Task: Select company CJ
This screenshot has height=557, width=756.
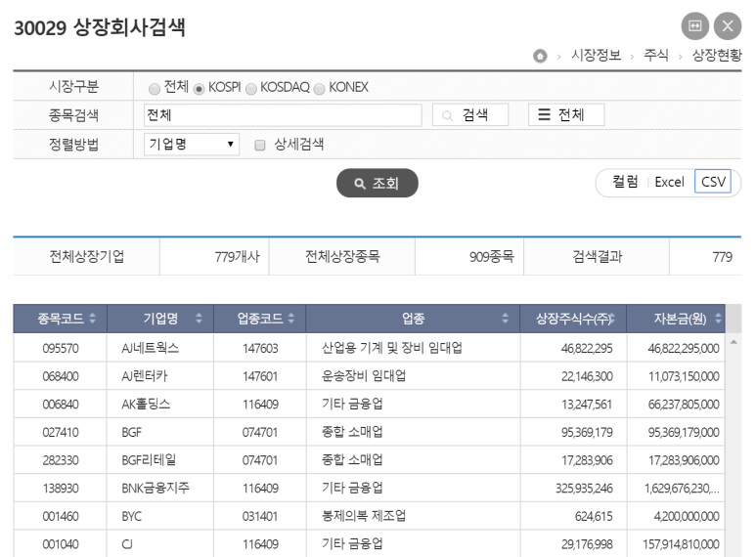Action: (x=127, y=544)
